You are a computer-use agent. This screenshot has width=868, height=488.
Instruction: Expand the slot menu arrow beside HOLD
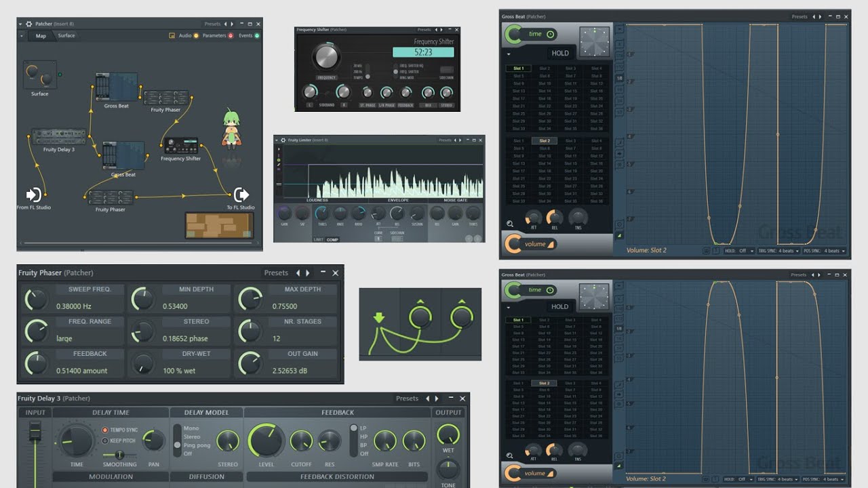click(509, 54)
